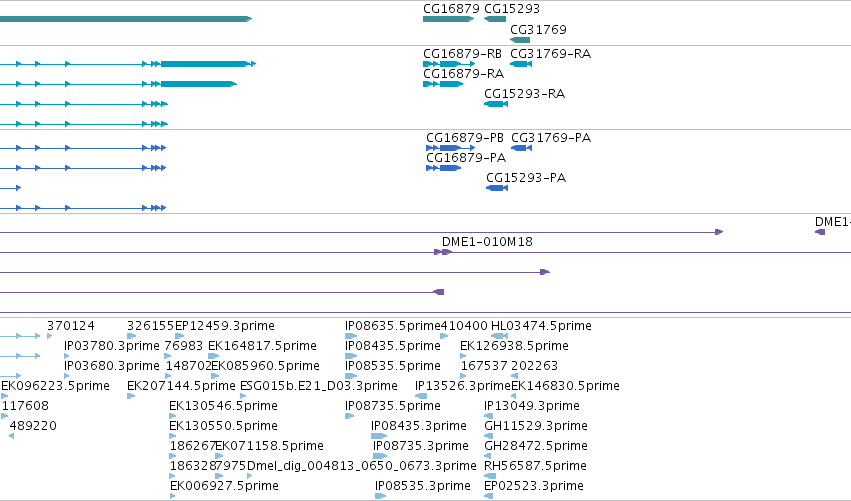Select the CG16879 gene bar

[x=448, y=19]
